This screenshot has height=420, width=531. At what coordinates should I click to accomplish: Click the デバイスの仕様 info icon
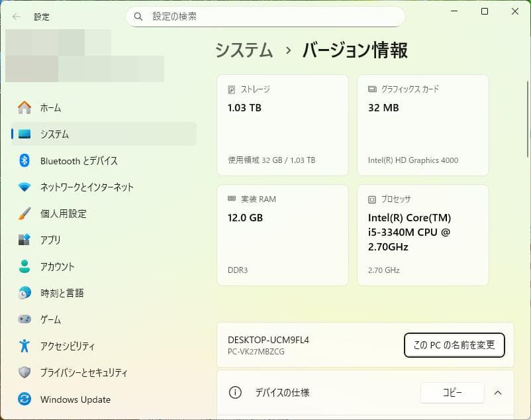click(x=235, y=393)
